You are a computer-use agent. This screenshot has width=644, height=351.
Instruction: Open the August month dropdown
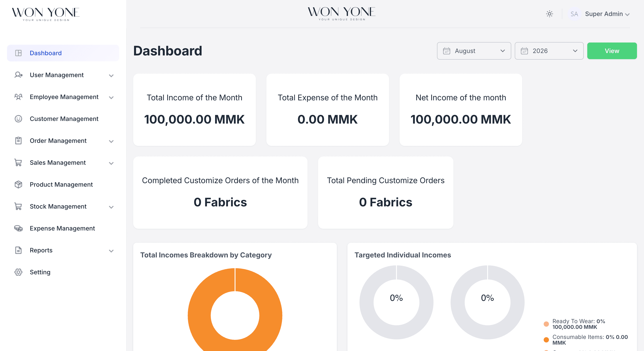point(474,51)
